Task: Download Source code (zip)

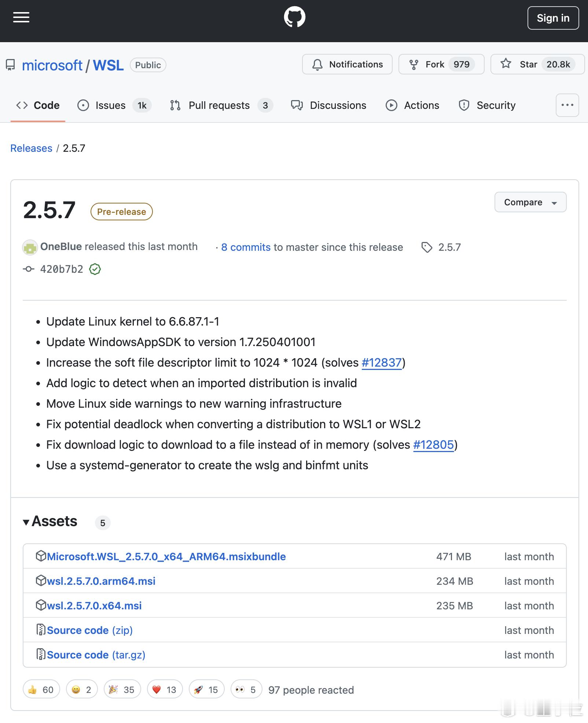Action: (x=90, y=630)
